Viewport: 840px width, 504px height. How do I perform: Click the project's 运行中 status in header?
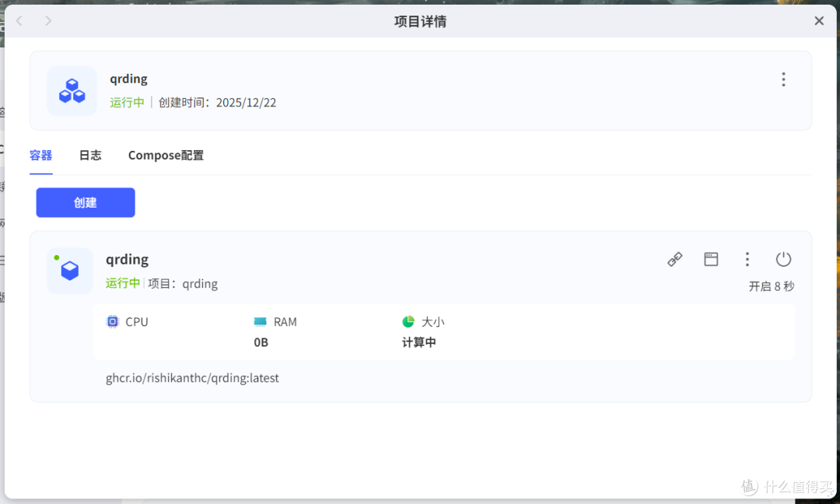pyautogui.click(x=127, y=103)
